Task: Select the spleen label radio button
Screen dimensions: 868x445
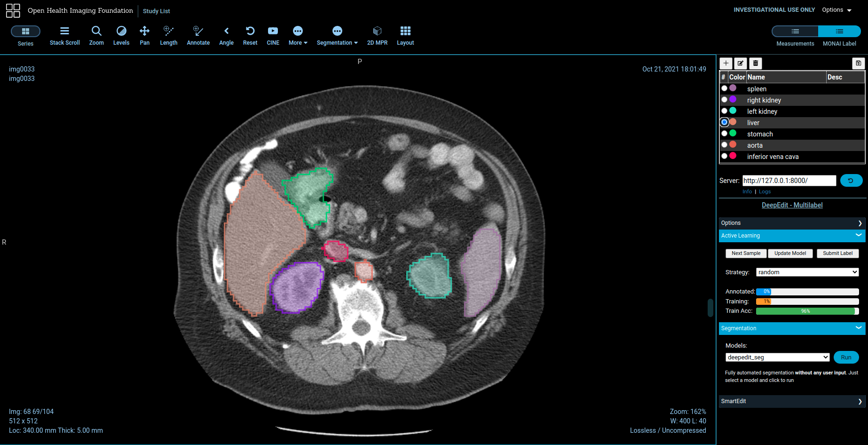Action: [725, 88]
